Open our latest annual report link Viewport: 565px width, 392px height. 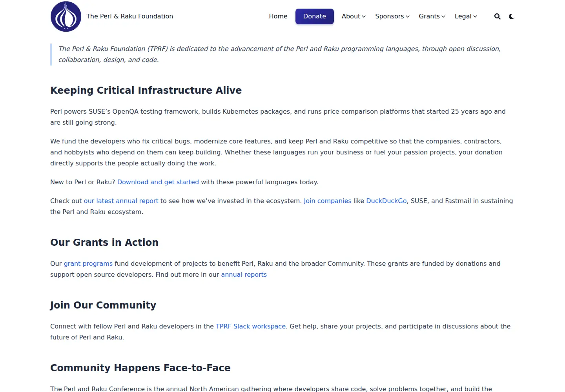(x=121, y=201)
